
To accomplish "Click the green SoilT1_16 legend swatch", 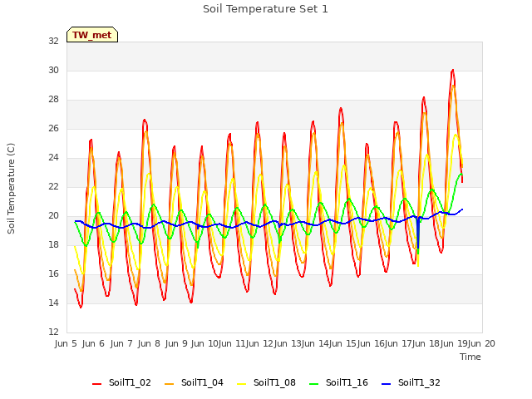I will click(314, 384).
